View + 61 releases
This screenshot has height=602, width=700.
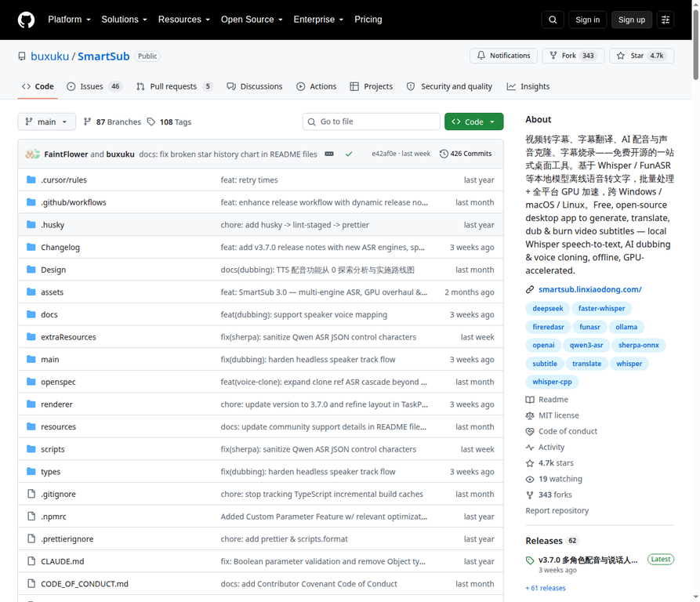pos(546,588)
